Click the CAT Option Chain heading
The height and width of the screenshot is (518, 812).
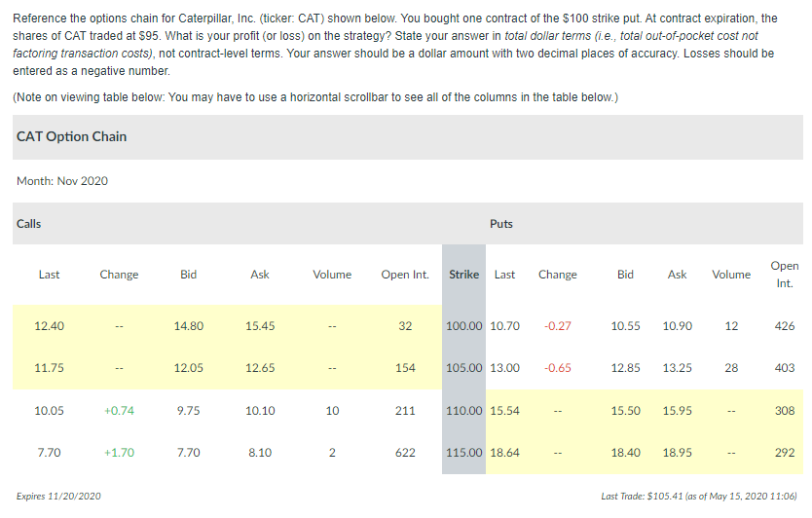click(71, 136)
